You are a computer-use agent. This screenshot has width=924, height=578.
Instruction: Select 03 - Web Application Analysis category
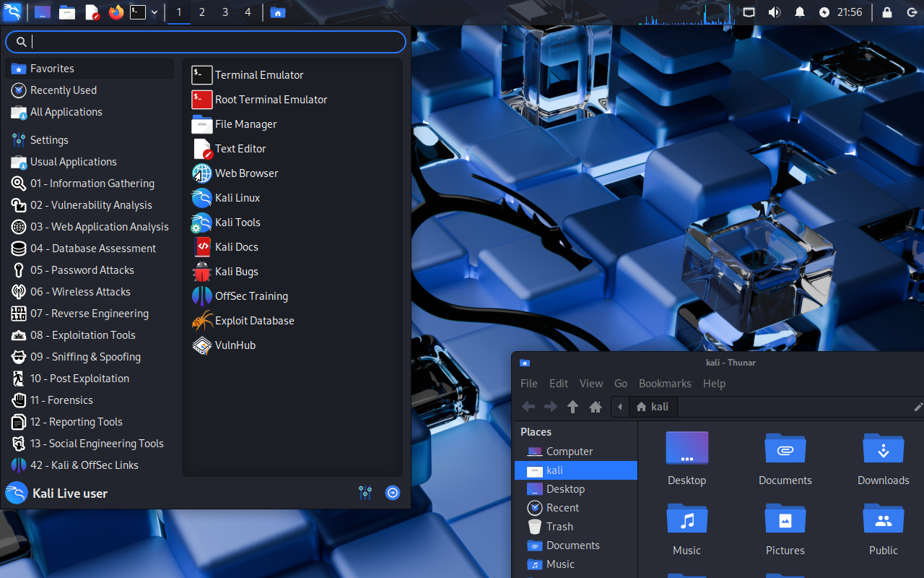coord(90,227)
